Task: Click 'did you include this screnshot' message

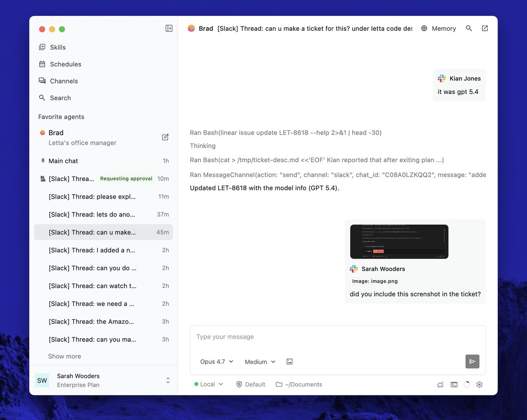Action: (415, 294)
